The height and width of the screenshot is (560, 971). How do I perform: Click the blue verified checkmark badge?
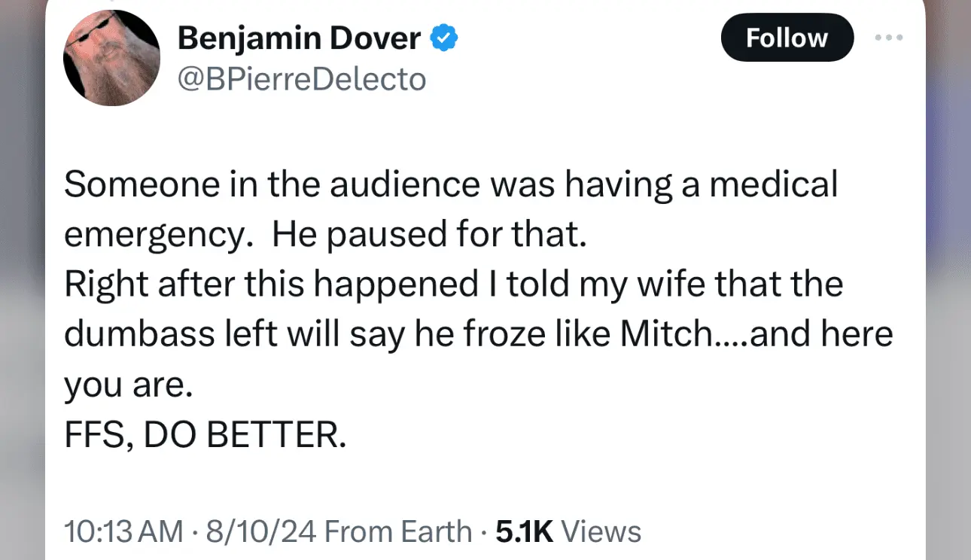coord(445,38)
